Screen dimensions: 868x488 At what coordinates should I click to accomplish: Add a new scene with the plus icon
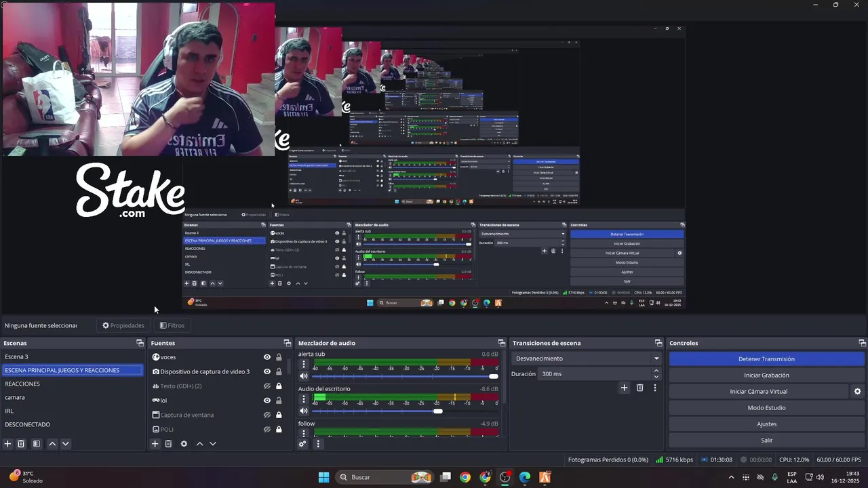[8, 444]
